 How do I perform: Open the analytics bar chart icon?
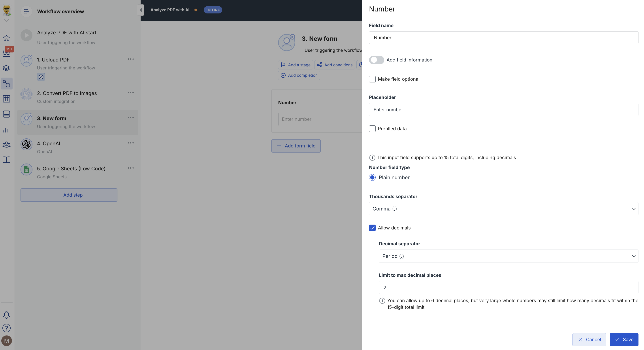[x=6, y=129]
